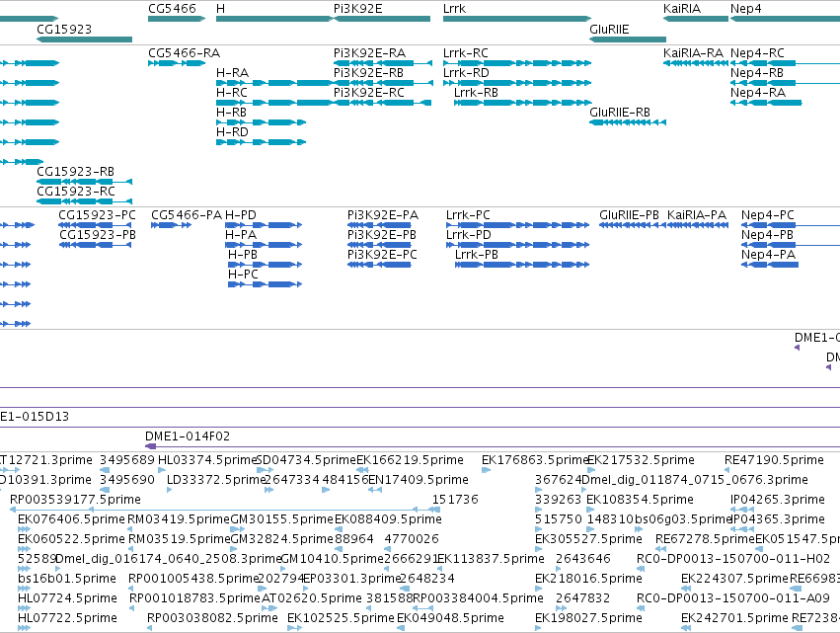Screen dimensions: 840x633
Task: Select transcript H-RB glyph
Action: 262,122
